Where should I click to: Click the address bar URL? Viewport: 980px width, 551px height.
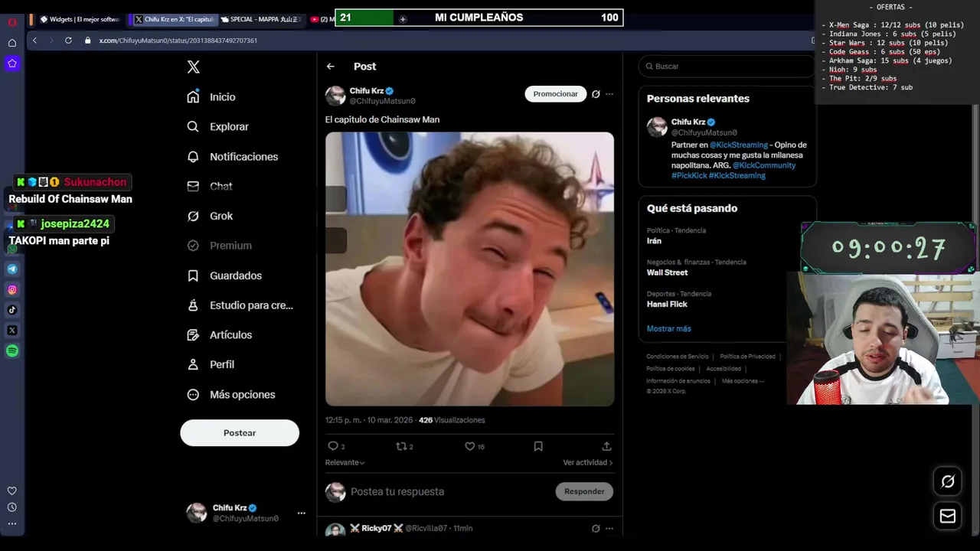pyautogui.click(x=178, y=41)
